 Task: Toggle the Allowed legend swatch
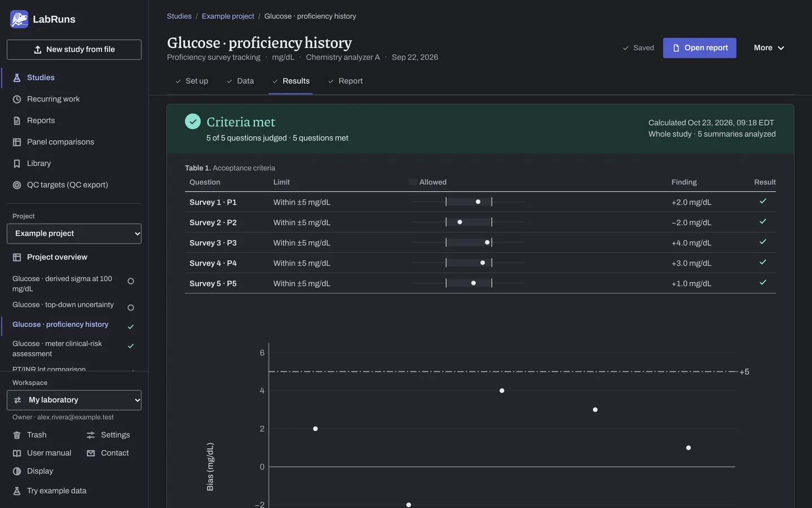(x=413, y=182)
